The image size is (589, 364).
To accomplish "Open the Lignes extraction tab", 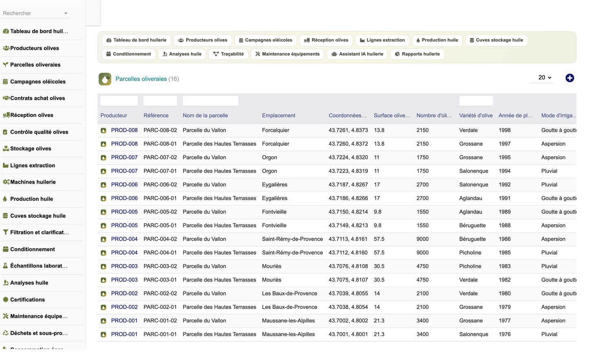I will [382, 40].
